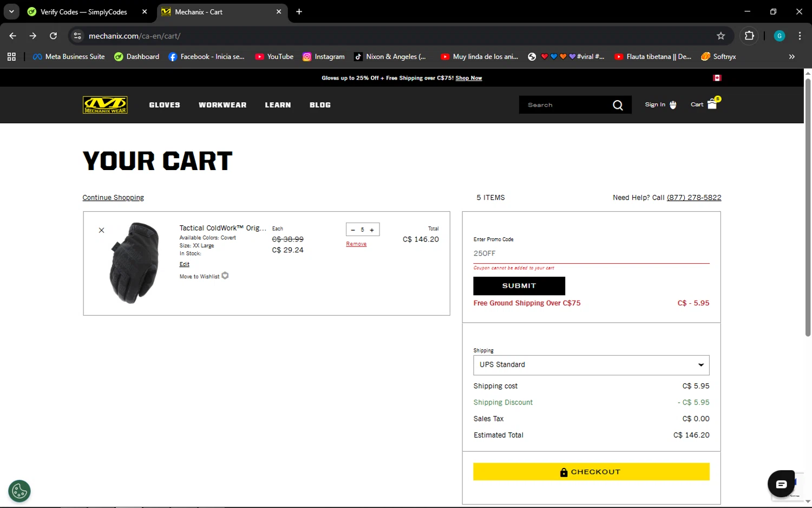Image resolution: width=812 pixels, height=508 pixels.
Task: Open YouTube bookmark
Action: point(274,56)
